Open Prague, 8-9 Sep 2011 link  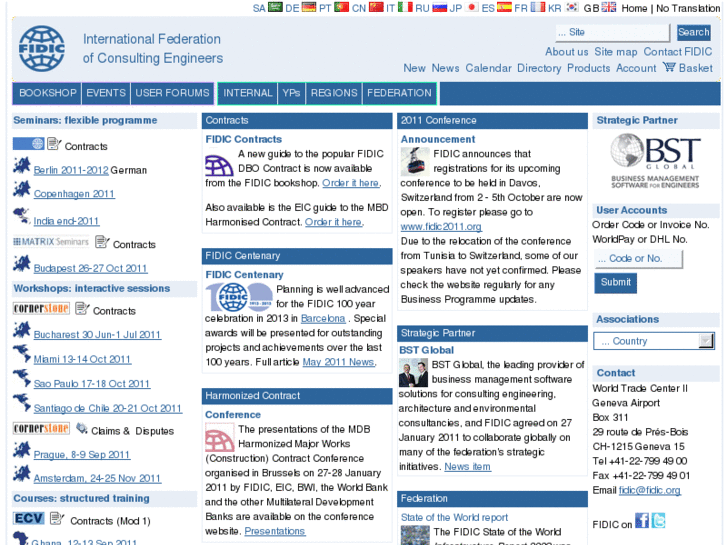(82, 455)
